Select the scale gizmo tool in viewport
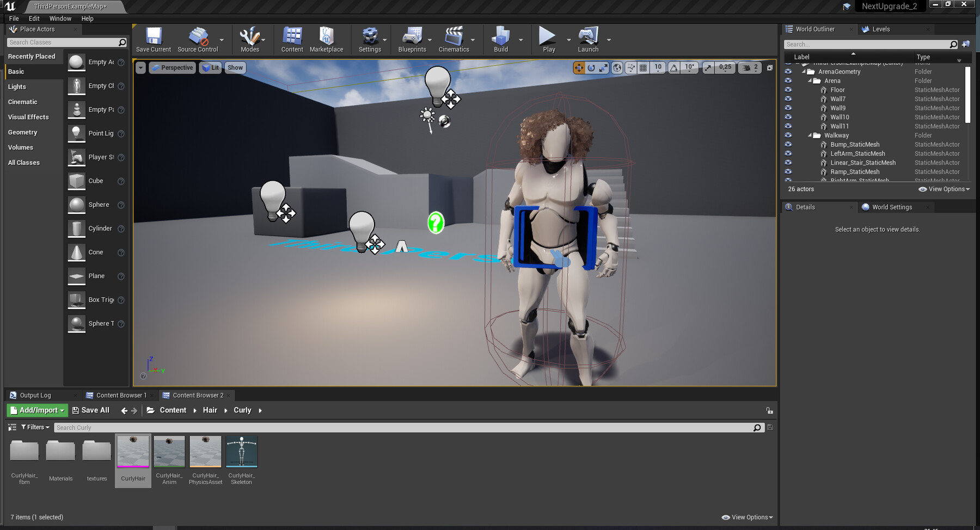Viewport: 980px width, 530px height. click(x=604, y=67)
